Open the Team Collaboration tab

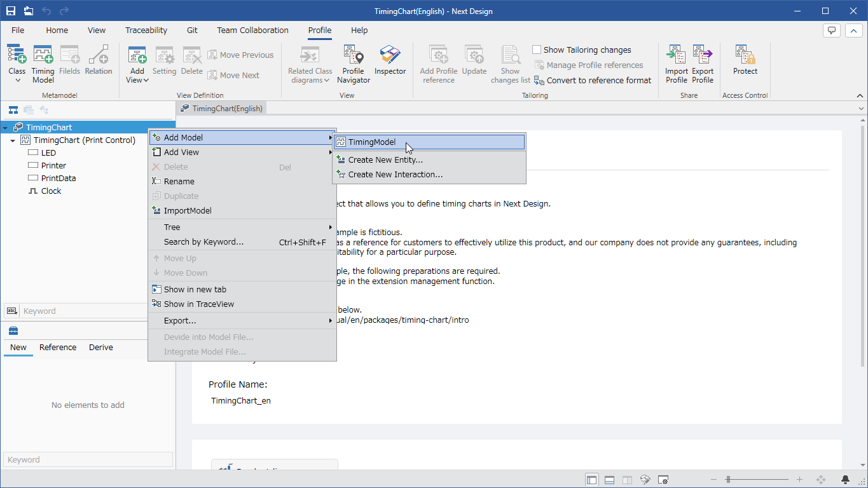[x=252, y=30]
